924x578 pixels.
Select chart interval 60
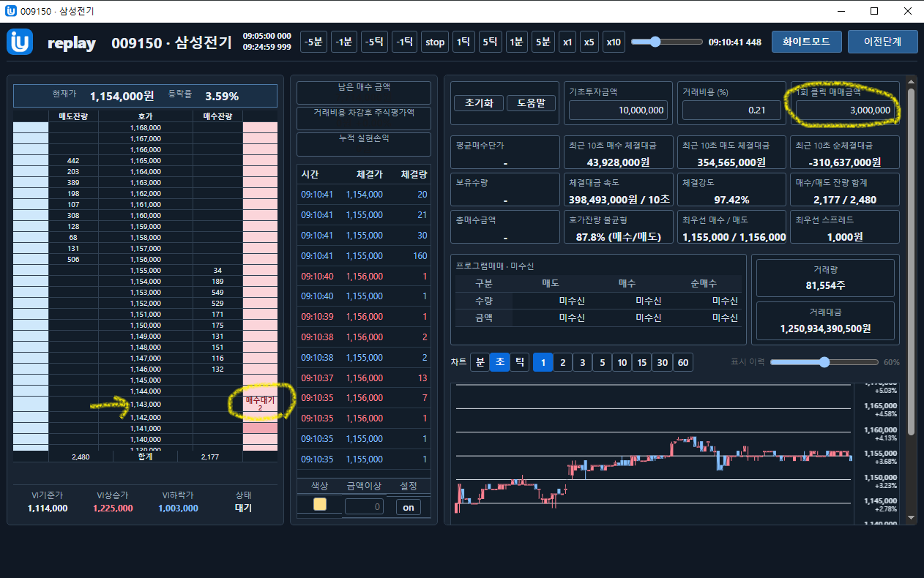click(x=682, y=362)
